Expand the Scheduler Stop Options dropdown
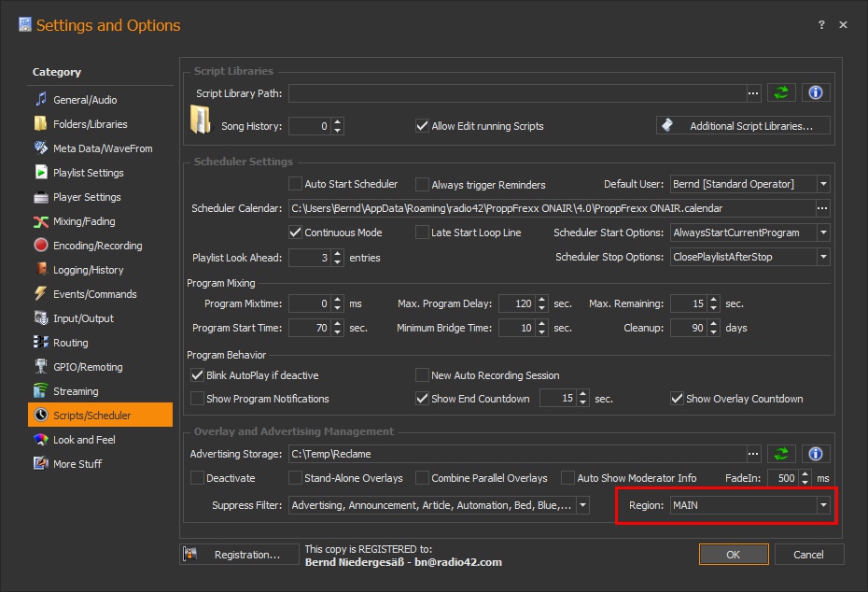The image size is (868, 592). pos(821,256)
